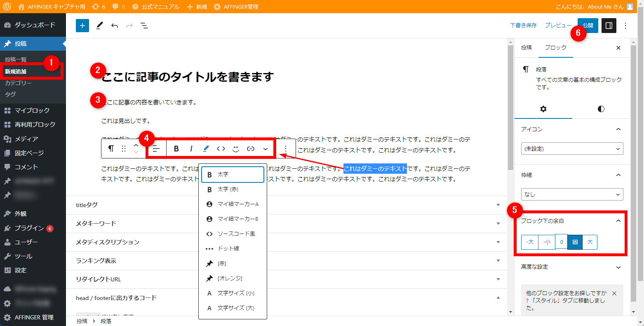Choose 太字 from the formatting menu
The image size is (644, 326).
pos(233,175)
